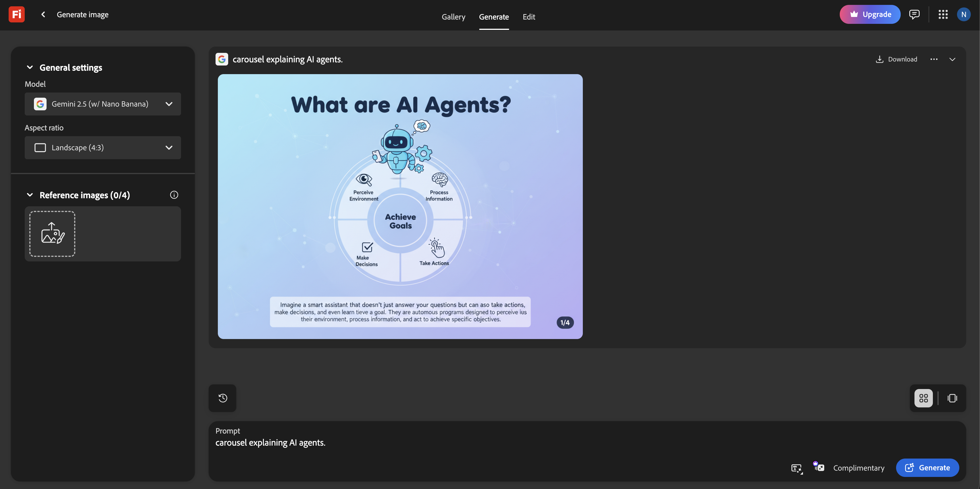Collapse the Reference images section

(30, 195)
